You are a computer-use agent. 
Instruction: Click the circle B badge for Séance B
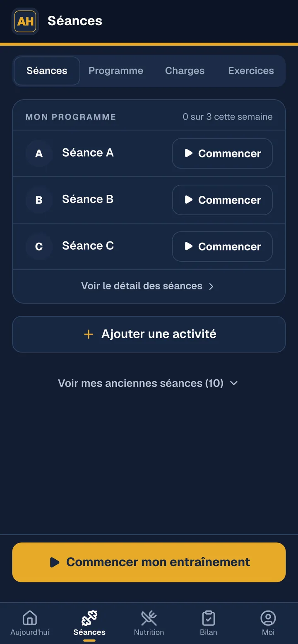click(x=39, y=200)
